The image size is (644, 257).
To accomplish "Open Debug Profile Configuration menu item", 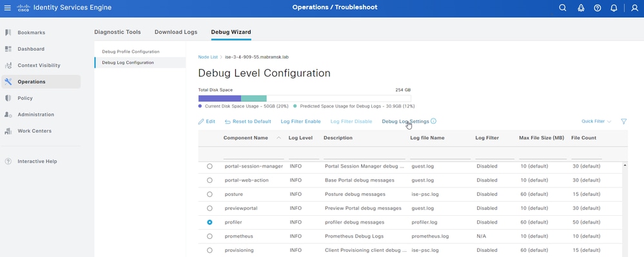I will pyautogui.click(x=131, y=52).
